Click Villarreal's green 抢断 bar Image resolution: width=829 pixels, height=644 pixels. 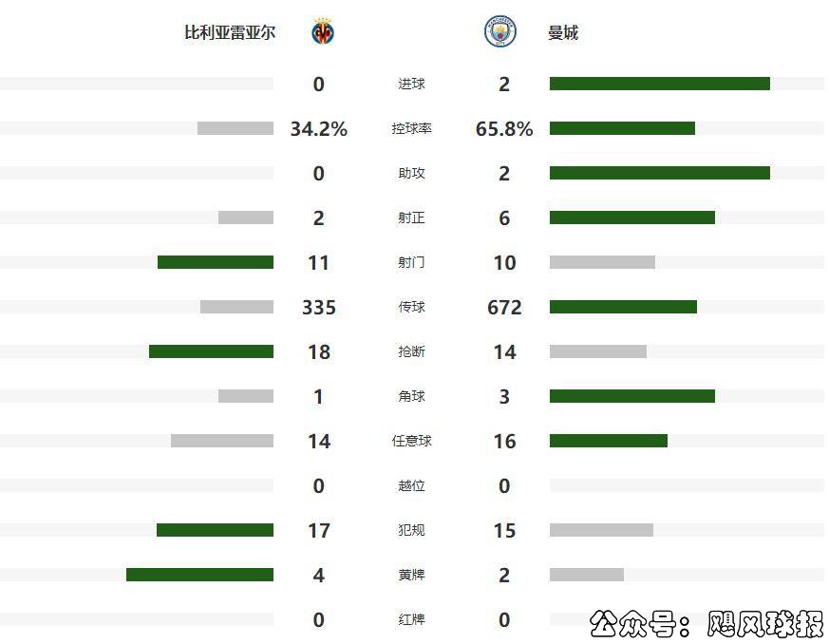coord(211,351)
